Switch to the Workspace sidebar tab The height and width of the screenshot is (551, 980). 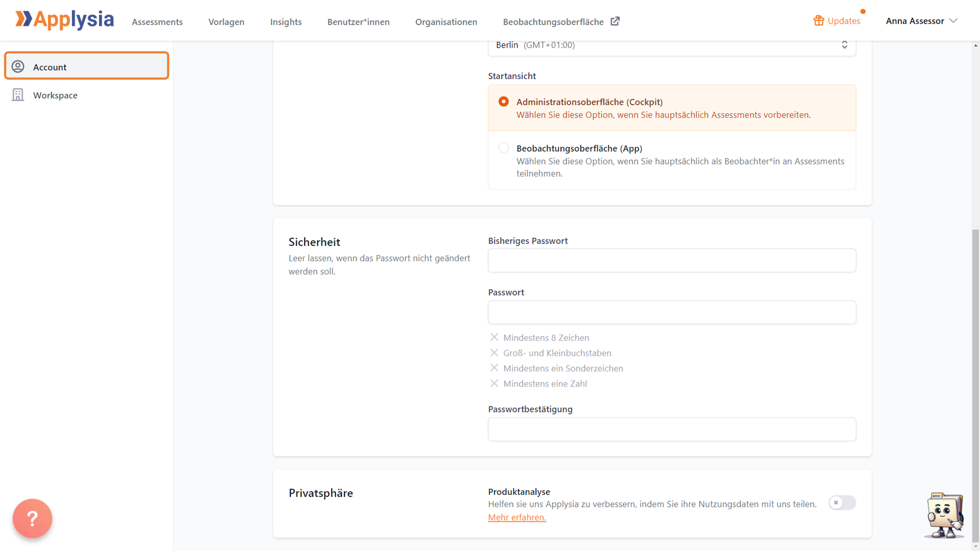(x=87, y=95)
